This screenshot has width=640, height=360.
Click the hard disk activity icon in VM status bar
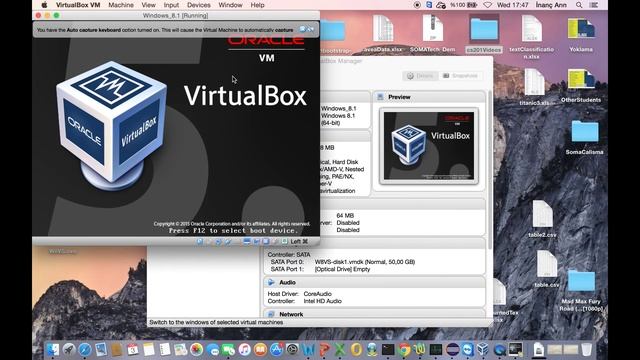point(200,242)
